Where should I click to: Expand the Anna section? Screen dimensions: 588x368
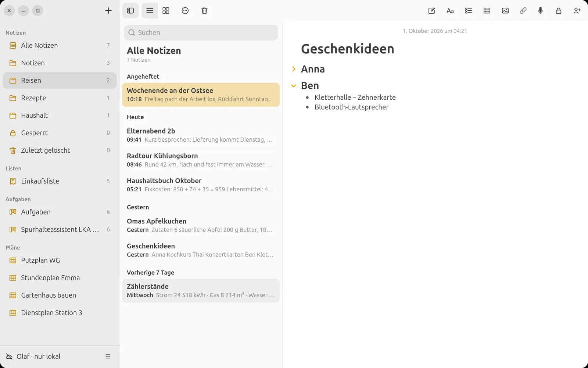click(294, 69)
